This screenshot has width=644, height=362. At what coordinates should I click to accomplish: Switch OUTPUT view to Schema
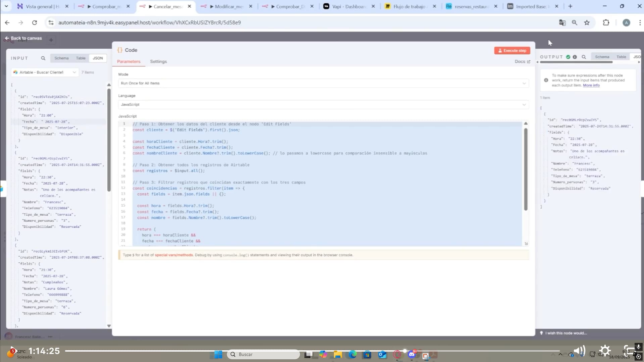pos(602,57)
